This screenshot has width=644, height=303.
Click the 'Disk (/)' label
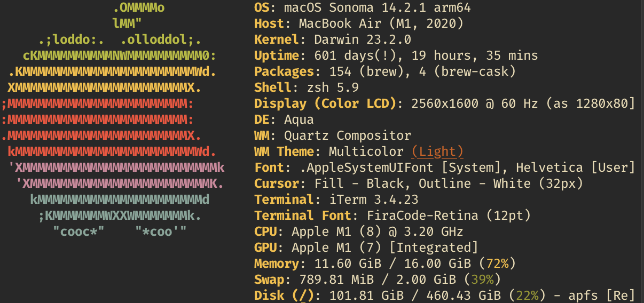tap(284, 295)
